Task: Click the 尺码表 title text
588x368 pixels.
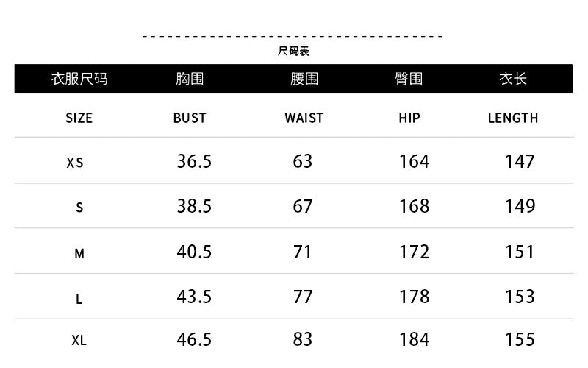Action: click(293, 52)
